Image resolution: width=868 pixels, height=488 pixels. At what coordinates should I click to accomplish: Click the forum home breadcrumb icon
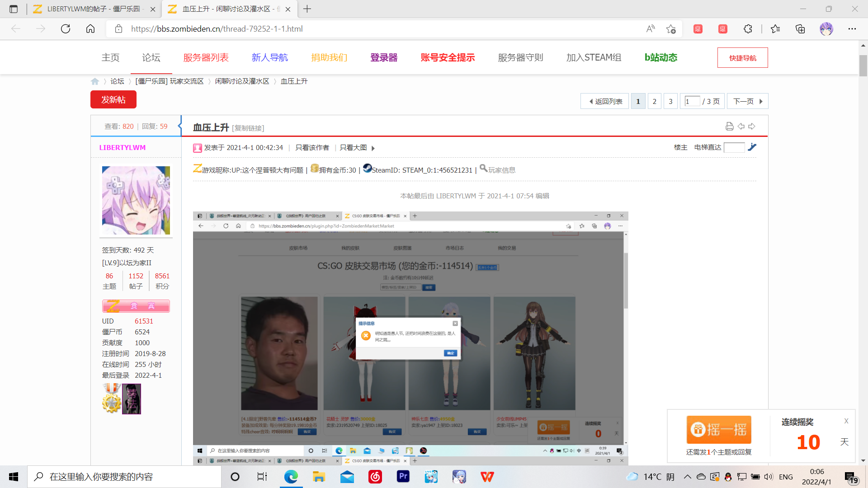(95, 81)
